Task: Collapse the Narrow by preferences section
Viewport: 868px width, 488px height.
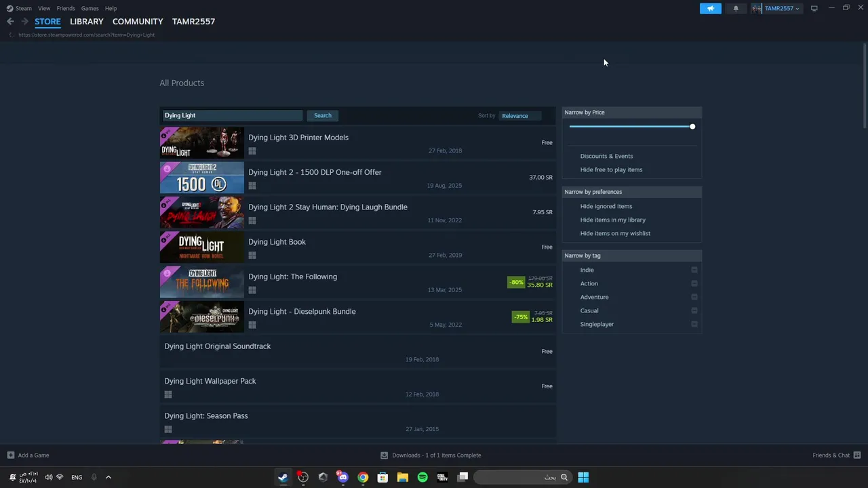Action: pyautogui.click(x=632, y=192)
